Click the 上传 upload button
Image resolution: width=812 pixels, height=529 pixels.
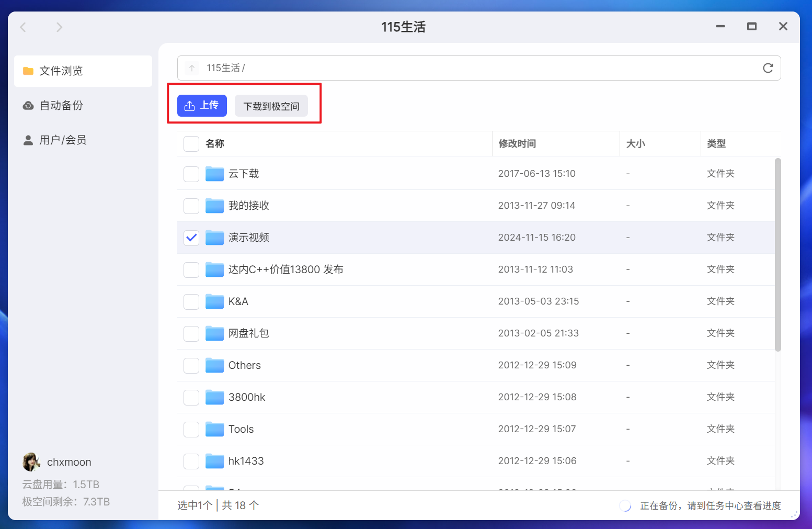202,105
